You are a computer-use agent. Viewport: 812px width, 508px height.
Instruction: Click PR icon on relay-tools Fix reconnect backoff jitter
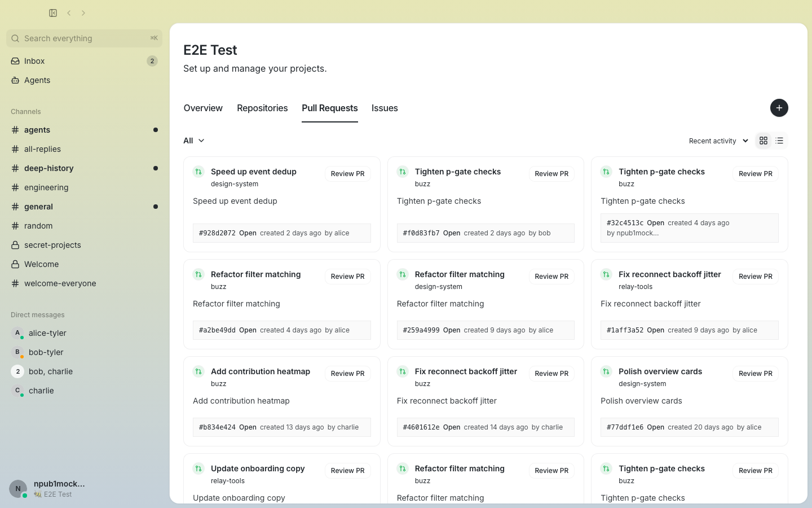606,274
